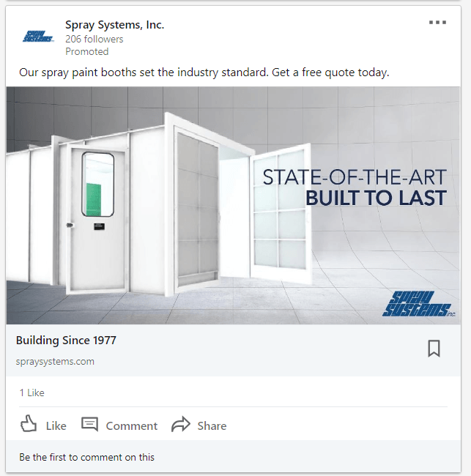This screenshot has height=476, width=471.
Task: Click the Comment speech bubble icon
Action: pos(89,424)
